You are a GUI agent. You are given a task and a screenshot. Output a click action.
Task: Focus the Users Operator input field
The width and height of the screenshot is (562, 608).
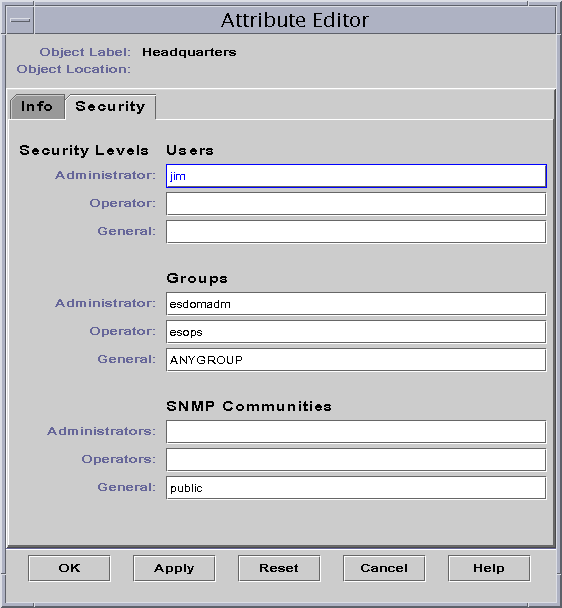[x=356, y=204]
